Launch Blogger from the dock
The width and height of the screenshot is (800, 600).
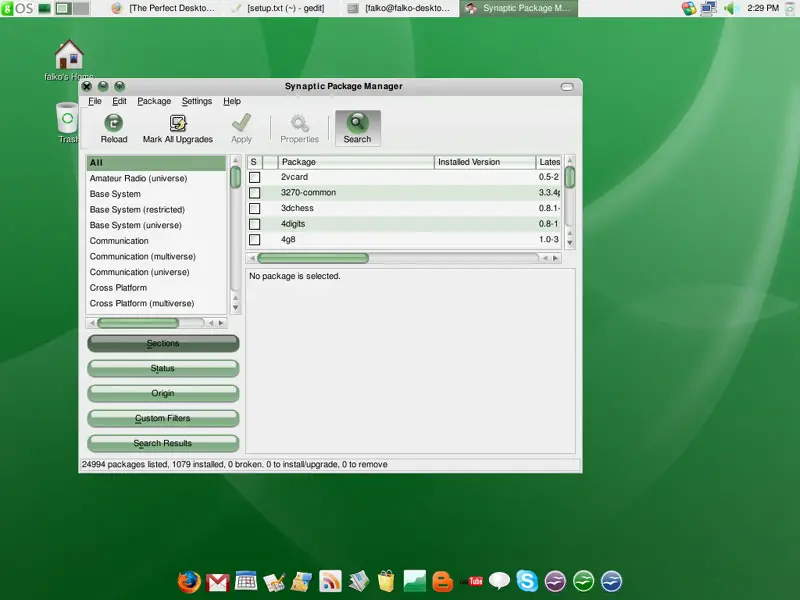442,582
